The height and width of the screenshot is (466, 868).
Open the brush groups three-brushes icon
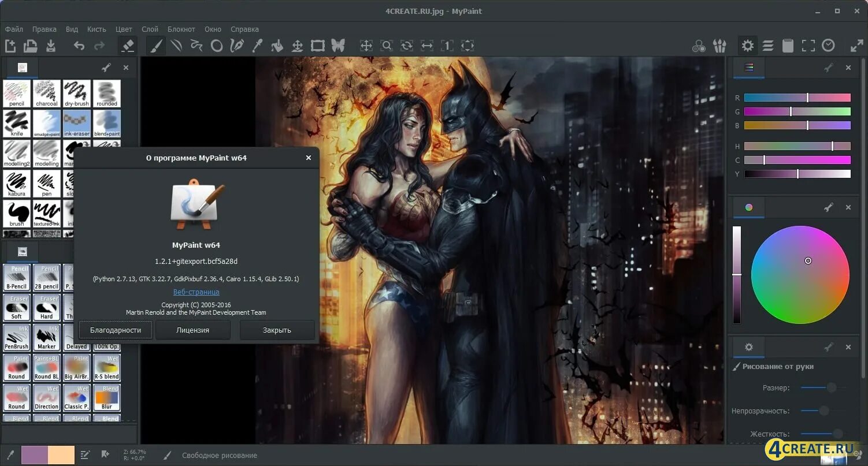[x=719, y=46]
